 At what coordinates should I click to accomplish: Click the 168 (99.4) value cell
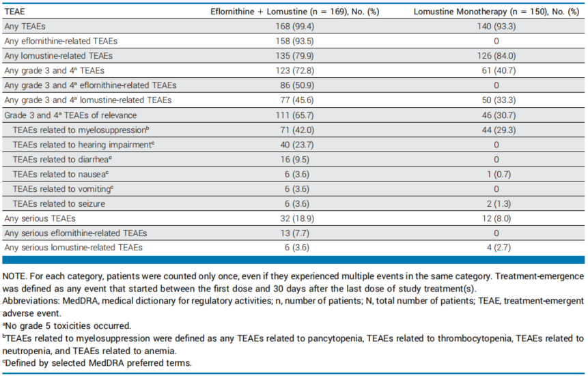[287, 26]
